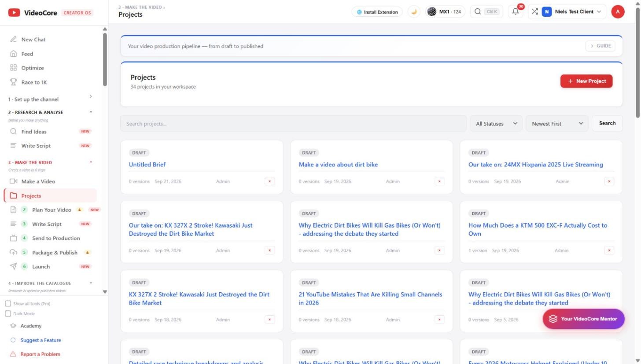The width and height of the screenshot is (641, 364).
Task: Open Make a video about dirt bike link
Action: [338, 165]
